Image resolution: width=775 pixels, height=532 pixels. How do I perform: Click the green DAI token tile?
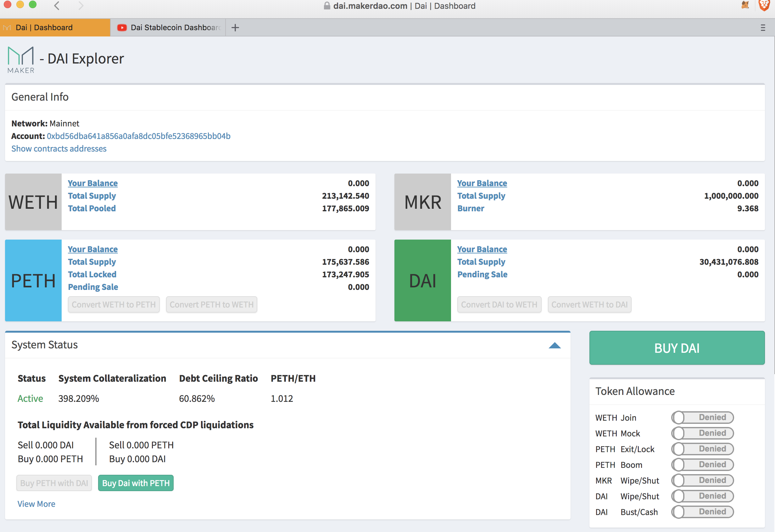click(x=422, y=280)
